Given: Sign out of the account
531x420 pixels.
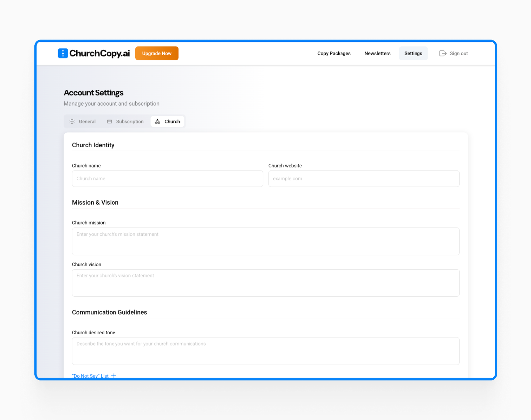Looking at the screenshot, I should (x=458, y=53).
